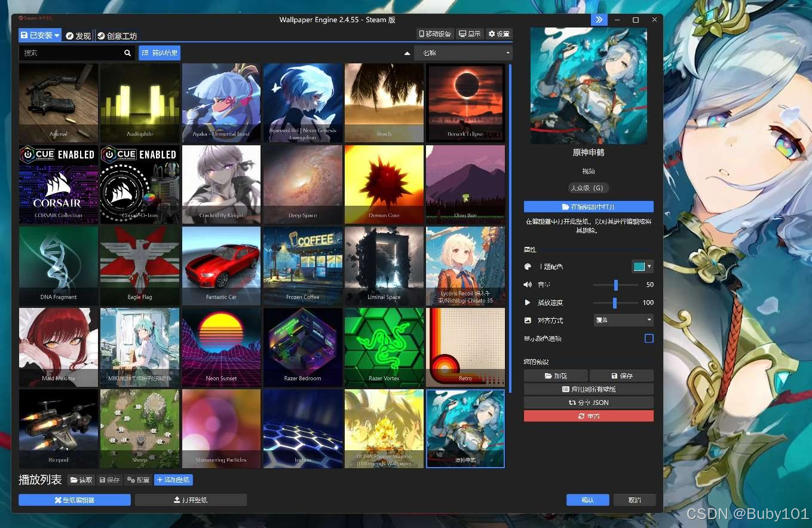Select the Deep Space wallpaper
Viewport: 812px width, 528px height.
tap(302, 184)
